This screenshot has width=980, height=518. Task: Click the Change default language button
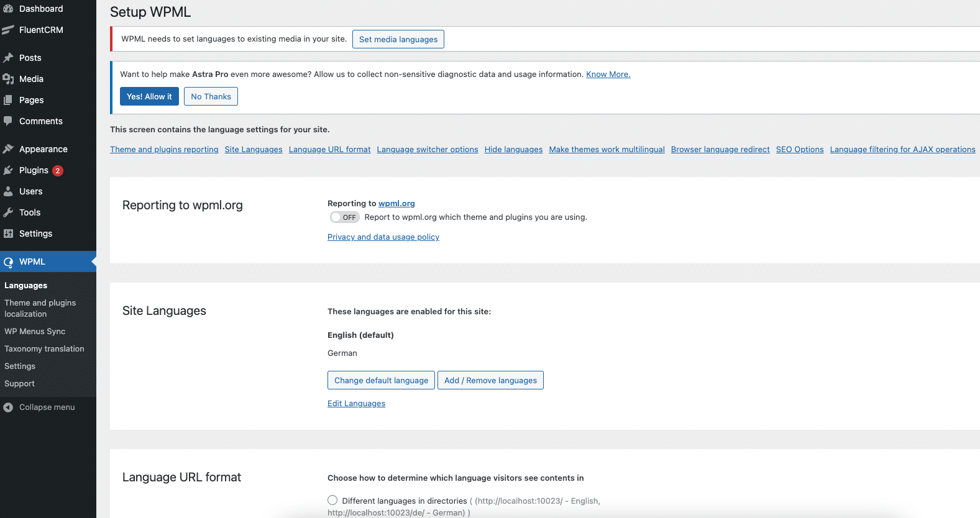pos(381,380)
